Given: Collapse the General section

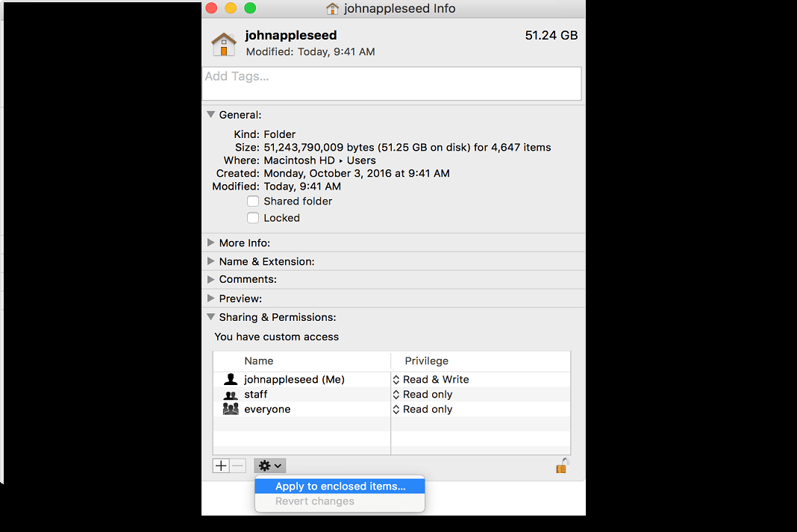Looking at the screenshot, I should (x=211, y=115).
